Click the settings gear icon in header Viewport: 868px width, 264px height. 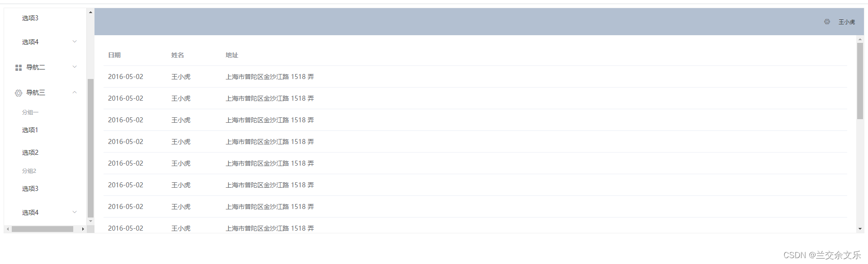tap(827, 22)
